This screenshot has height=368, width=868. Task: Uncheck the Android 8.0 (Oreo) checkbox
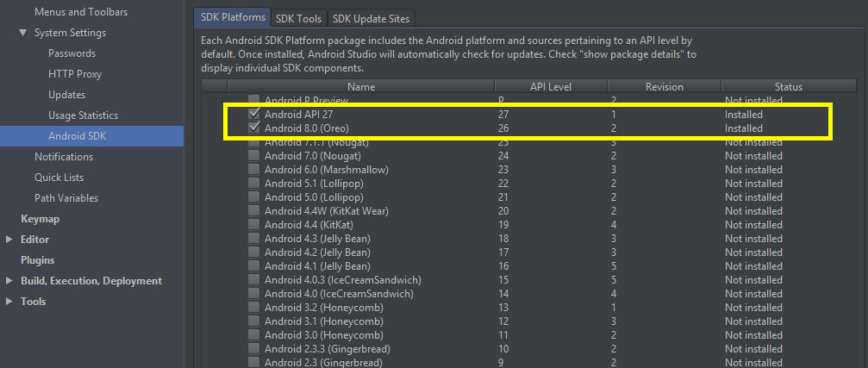[253, 128]
